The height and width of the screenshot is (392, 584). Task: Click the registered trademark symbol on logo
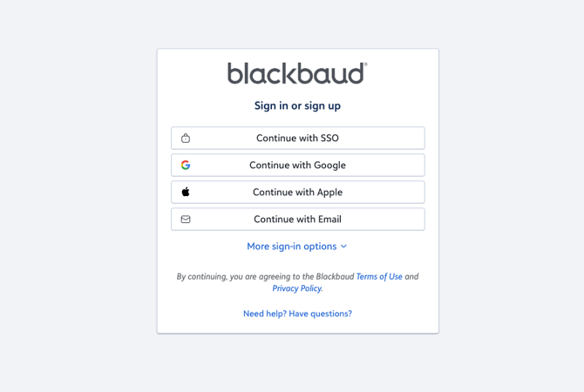click(x=365, y=64)
